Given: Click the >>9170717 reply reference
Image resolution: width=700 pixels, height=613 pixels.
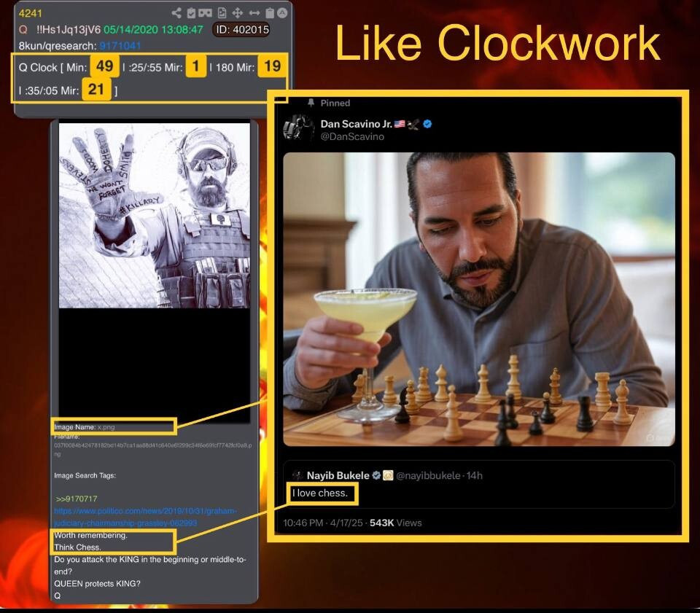Looking at the screenshot, I should (77, 499).
